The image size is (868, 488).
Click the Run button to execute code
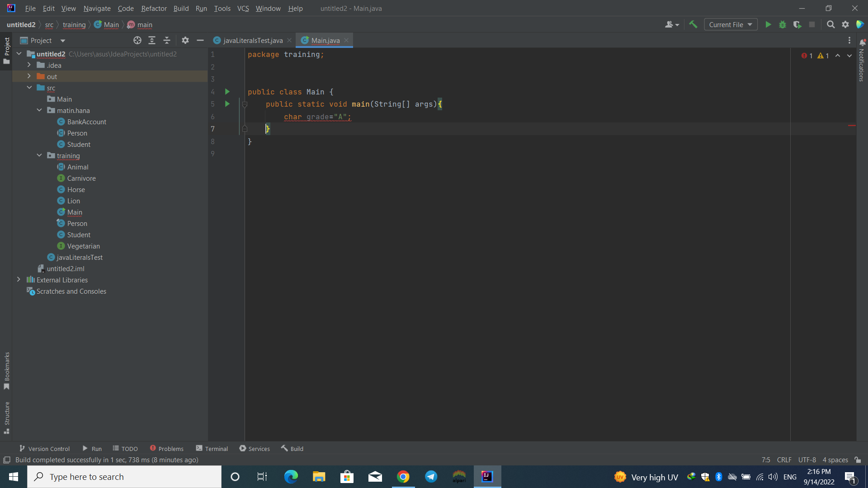click(769, 24)
